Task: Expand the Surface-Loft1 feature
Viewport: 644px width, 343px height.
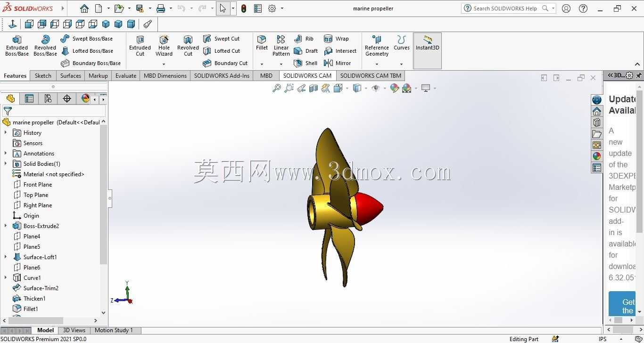Action: point(6,257)
